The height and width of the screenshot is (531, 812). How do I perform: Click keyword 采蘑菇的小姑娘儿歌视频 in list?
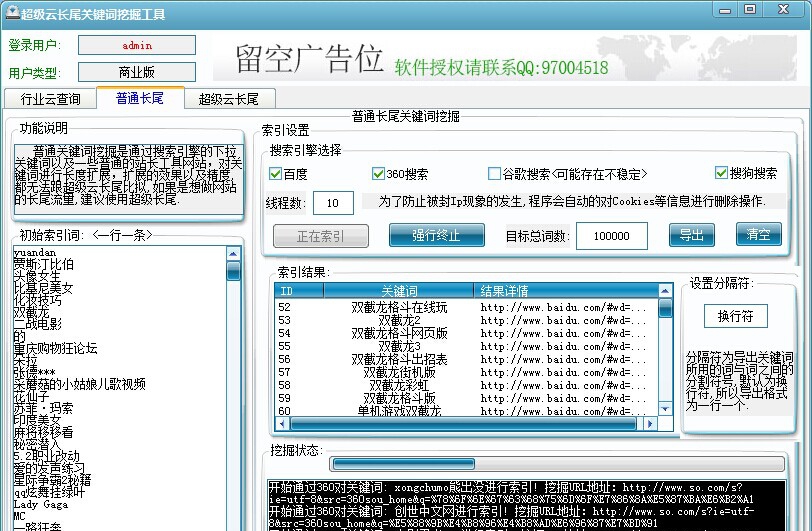pyautogui.click(x=79, y=384)
